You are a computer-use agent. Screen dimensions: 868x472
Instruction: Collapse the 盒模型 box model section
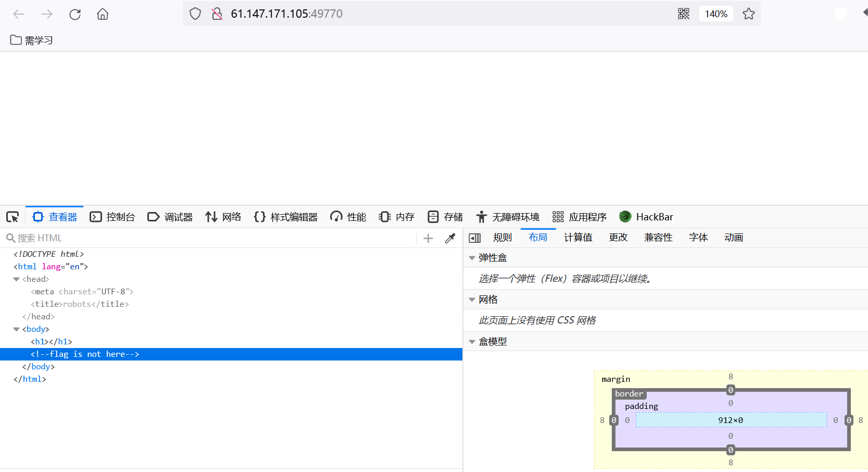click(x=472, y=342)
